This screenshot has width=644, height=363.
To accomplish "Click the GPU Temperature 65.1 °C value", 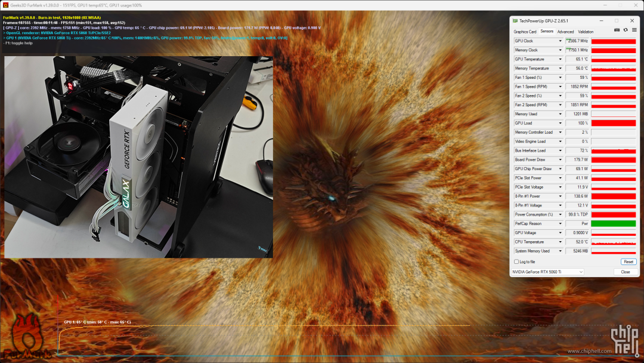I will (577, 59).
